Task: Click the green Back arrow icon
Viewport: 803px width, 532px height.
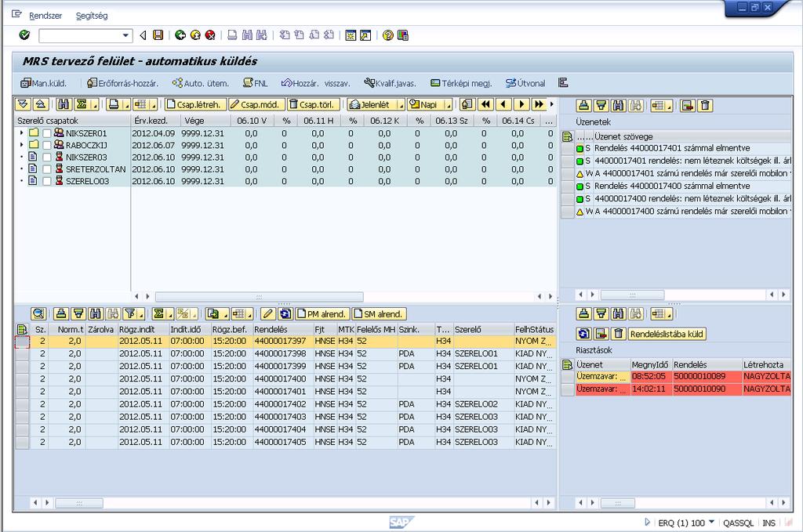Action: (x=180, y=35)
